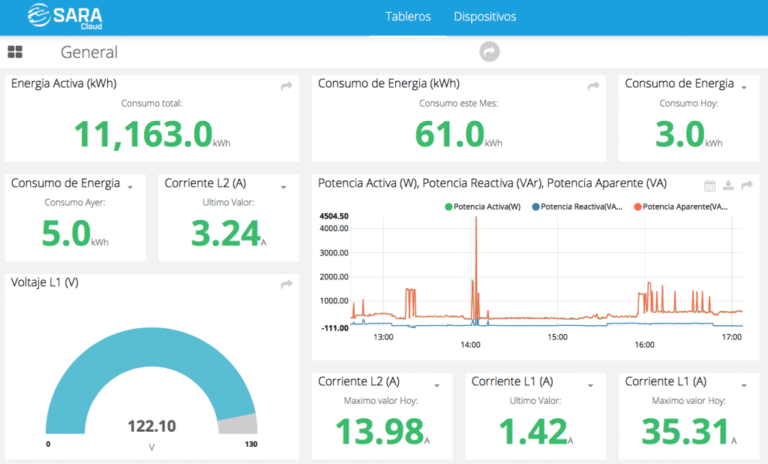
Task: Toggle Potencia Activa(W) series in legend
Action: (x=481, y=206)
